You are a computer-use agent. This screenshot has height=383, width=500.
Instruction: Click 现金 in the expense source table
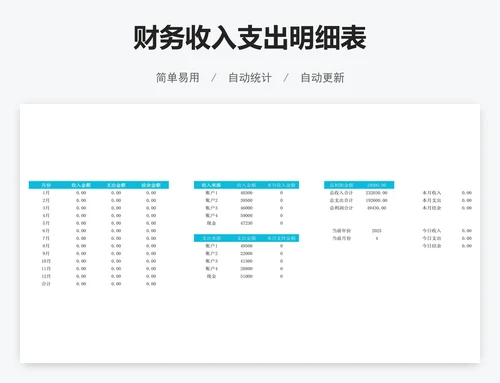(211, 276)
